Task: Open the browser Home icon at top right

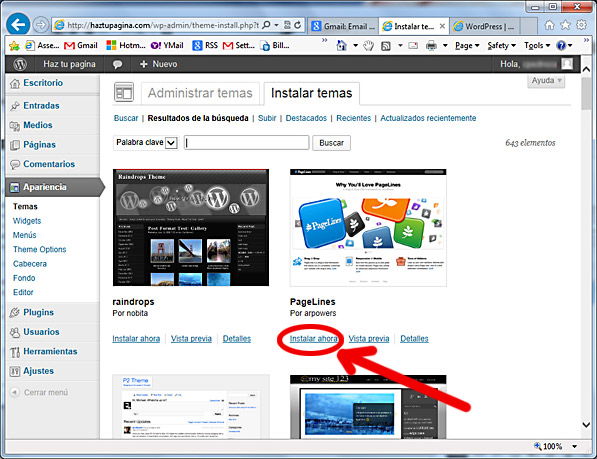Action: (549, 25)
